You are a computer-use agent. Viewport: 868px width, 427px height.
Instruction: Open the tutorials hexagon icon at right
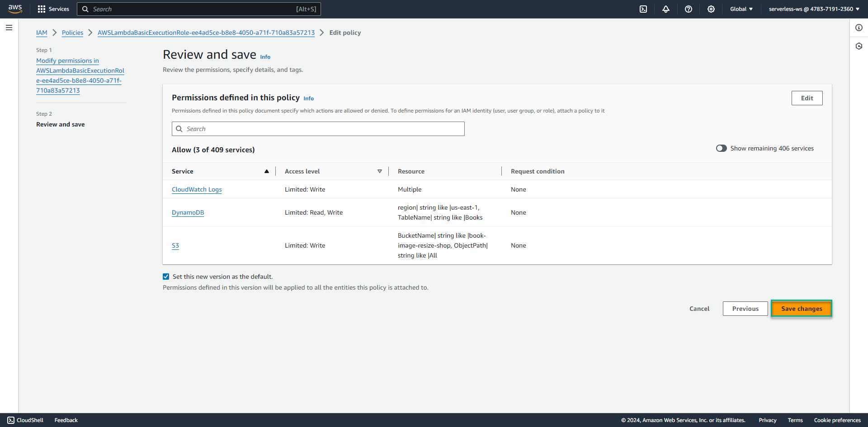pos(859,46)
